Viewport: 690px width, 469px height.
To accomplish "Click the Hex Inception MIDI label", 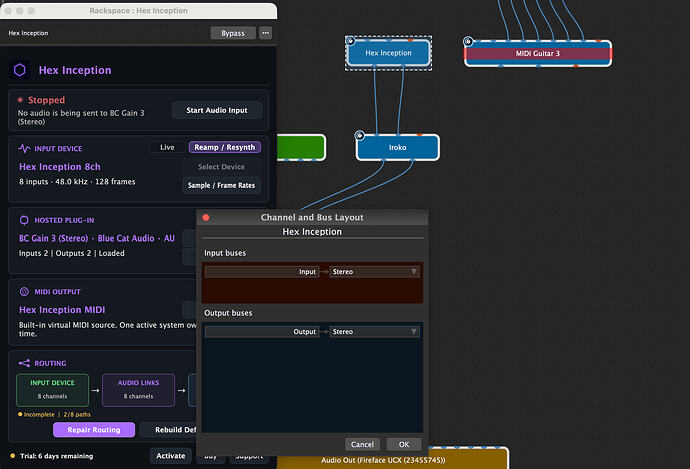I will (x=62, y=310).
